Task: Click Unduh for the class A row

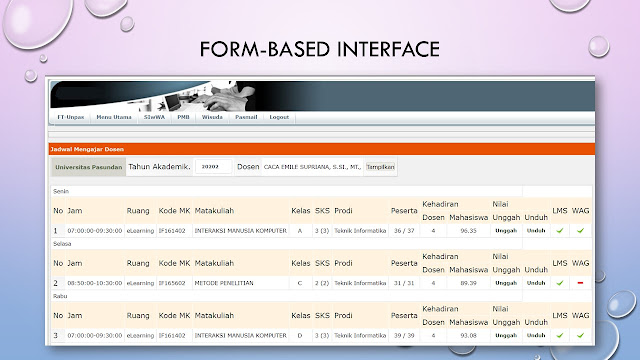Action: [536, 231]
